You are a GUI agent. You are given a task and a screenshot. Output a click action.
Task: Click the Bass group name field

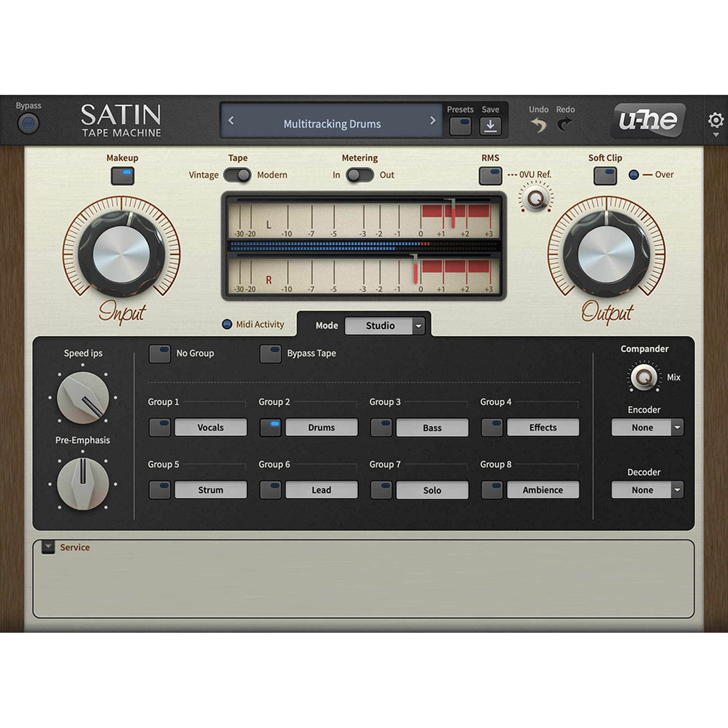click(x=432, y=427)
